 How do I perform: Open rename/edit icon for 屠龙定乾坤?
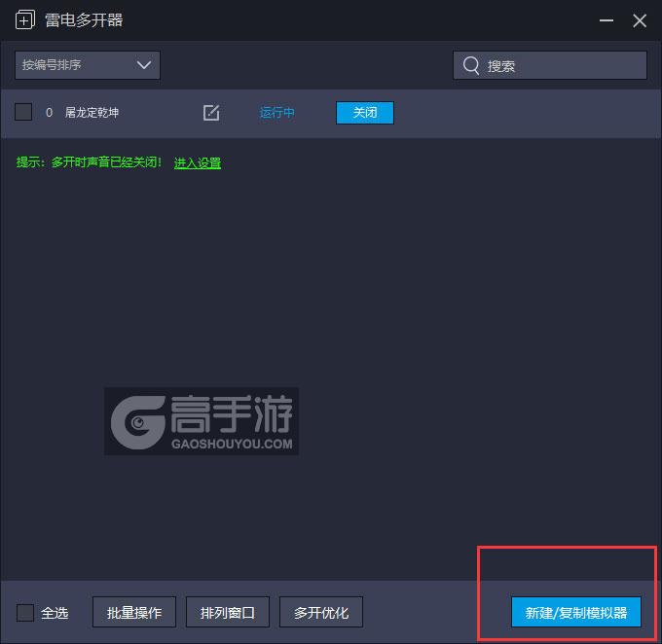[211, 113]
